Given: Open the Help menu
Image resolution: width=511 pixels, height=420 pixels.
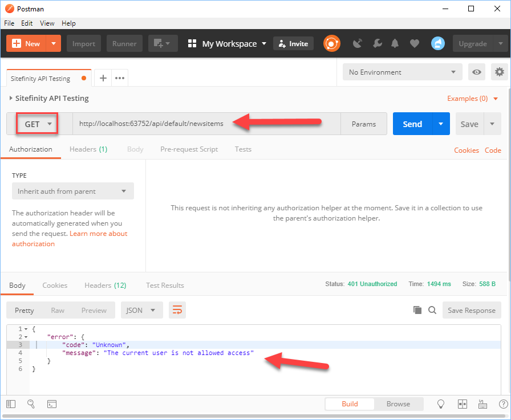Looking at the screenshot, I should point(68,23).
